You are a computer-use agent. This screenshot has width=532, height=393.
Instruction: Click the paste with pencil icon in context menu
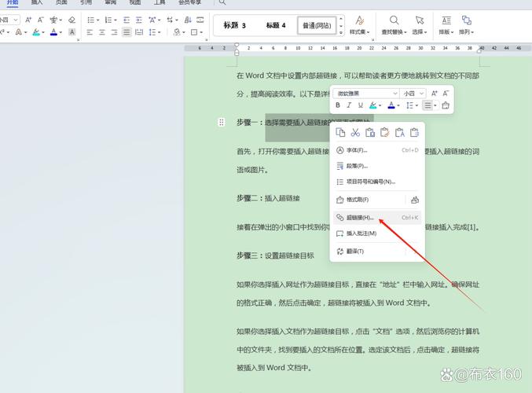[385, 132]
